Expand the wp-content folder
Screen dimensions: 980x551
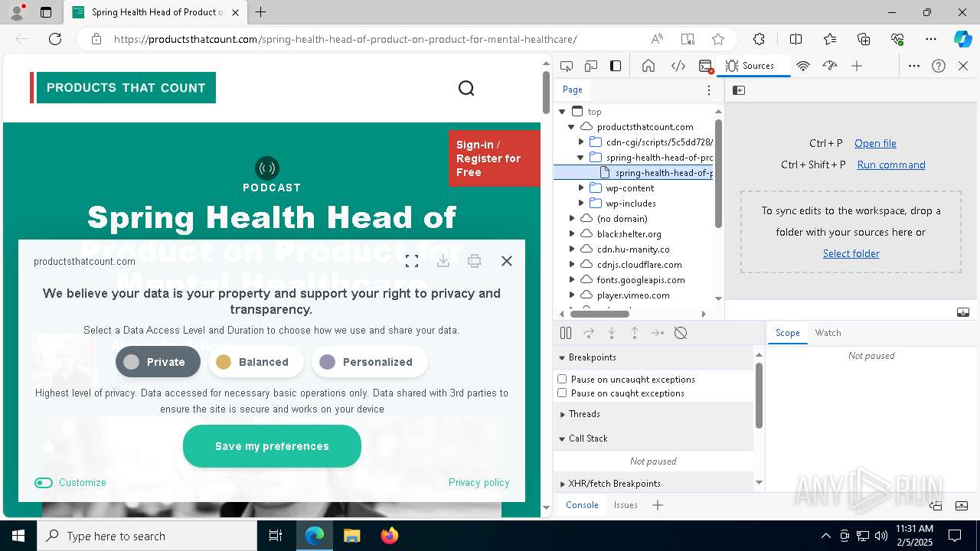pos(581,188)
